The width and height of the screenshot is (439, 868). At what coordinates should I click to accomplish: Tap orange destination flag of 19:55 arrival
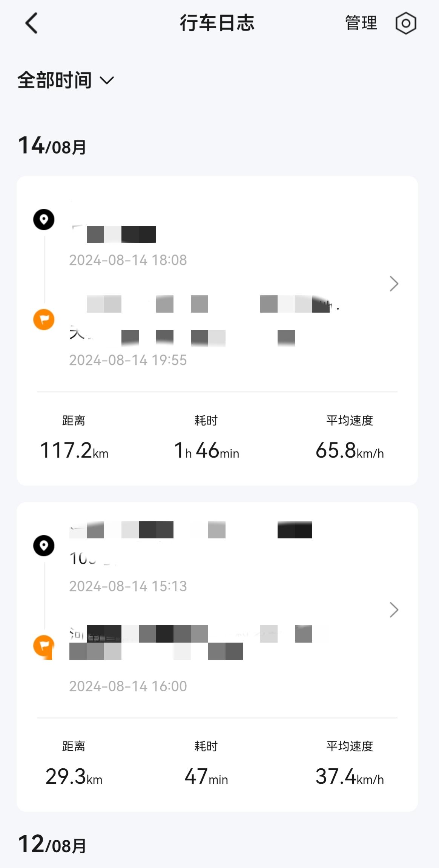[44, 319]
